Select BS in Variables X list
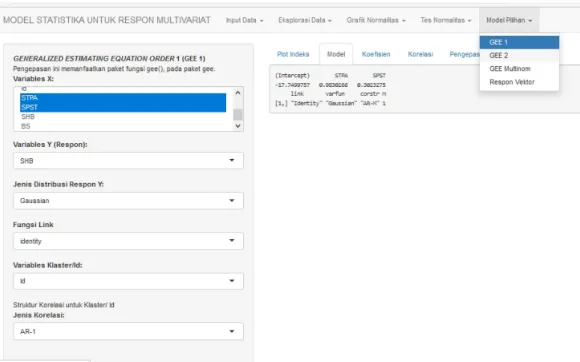This screenshot has height=362, width=580. coord(123,126)
